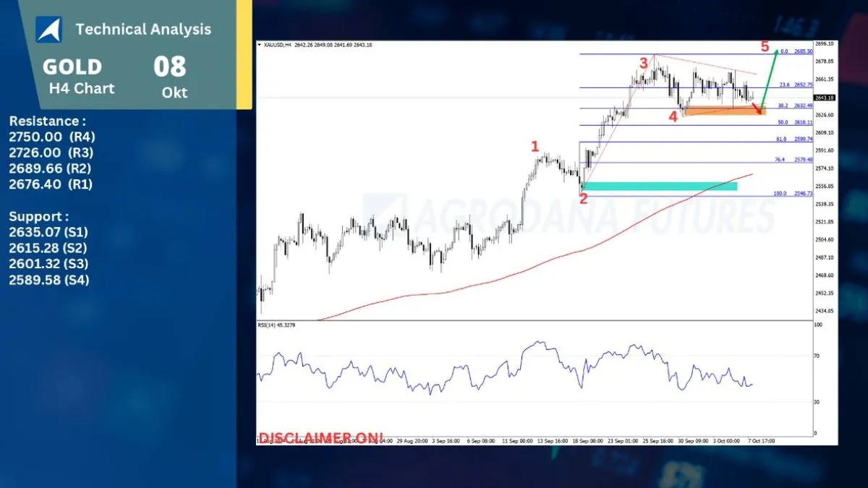
Task: Click the 'H4 Chart' timeframe label
Action: point(82,89)
